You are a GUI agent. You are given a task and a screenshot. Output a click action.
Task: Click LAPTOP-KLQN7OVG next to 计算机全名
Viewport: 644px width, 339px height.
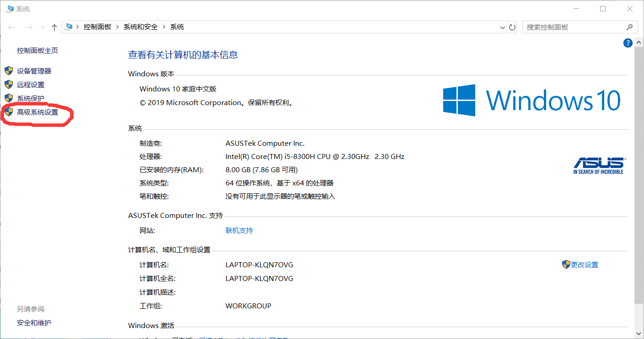259,278
